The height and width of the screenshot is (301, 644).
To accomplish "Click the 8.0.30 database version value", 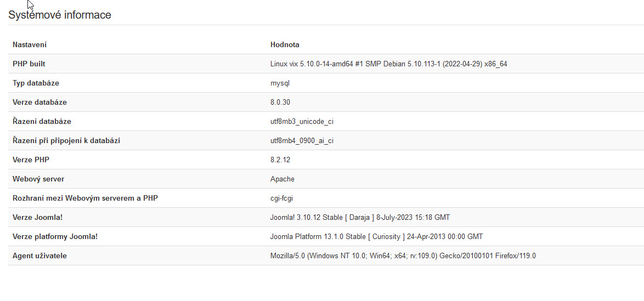I will click(280, 102).
